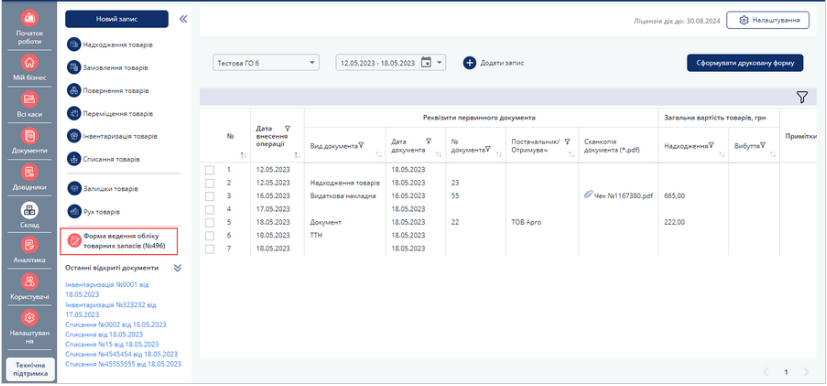Click the top-right Налаштування button
The width and height of the screenshot is (827, 386).
[767, 20]
